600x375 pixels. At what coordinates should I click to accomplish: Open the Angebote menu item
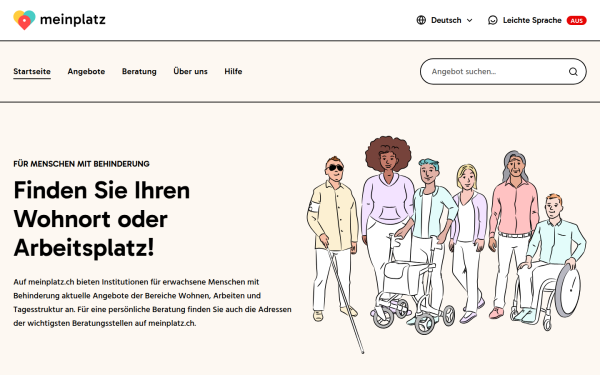[86, 72]
